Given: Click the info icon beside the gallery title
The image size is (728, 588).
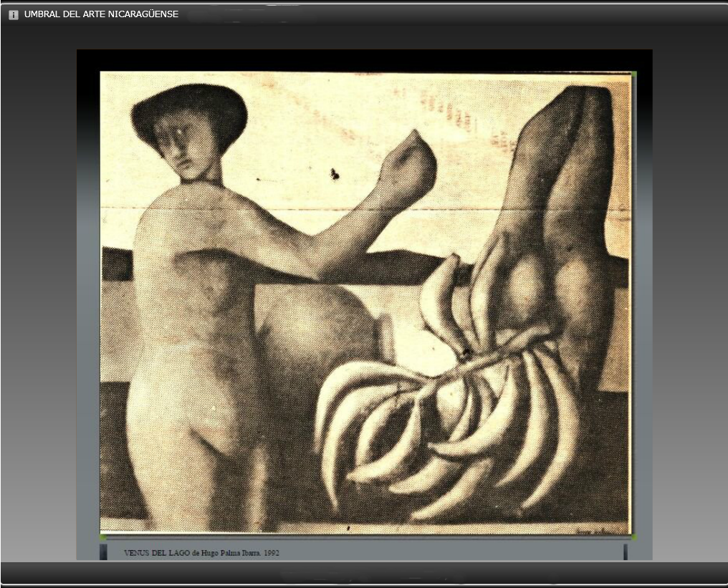Looking at the screenshot, I should [14, 15].
